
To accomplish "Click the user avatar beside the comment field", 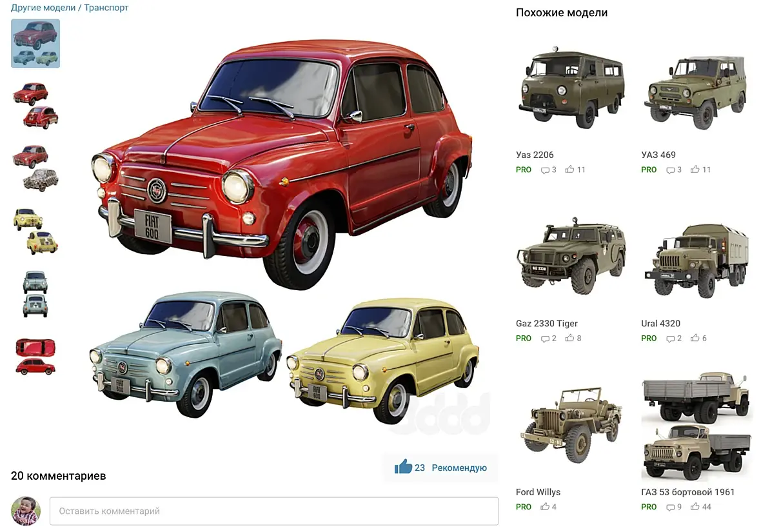I will coord(26,511).
